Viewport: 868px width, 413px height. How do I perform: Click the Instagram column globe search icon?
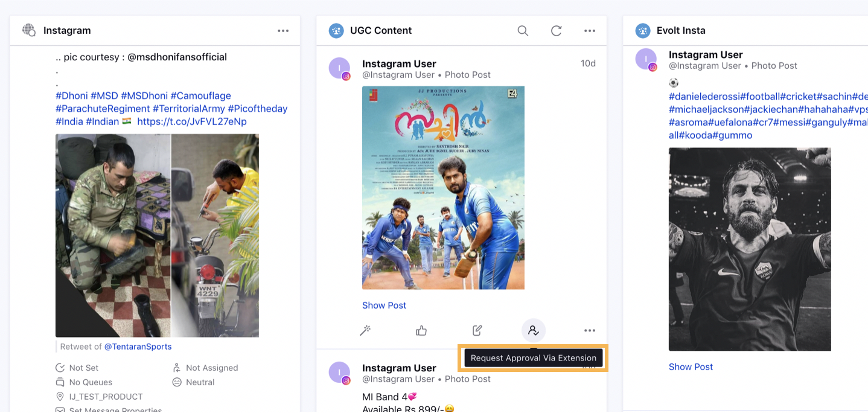point(29,30)
